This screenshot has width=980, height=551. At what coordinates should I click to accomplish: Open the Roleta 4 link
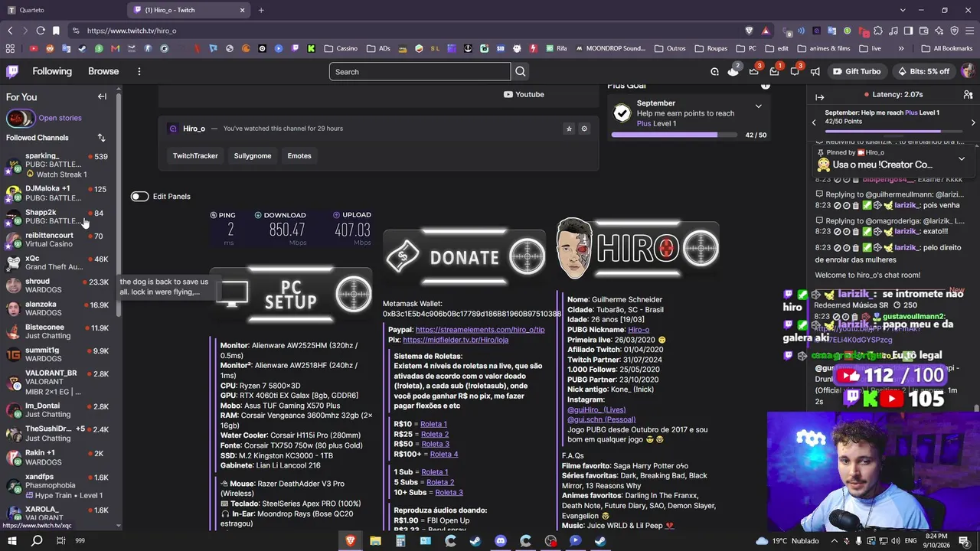[444, 454]
